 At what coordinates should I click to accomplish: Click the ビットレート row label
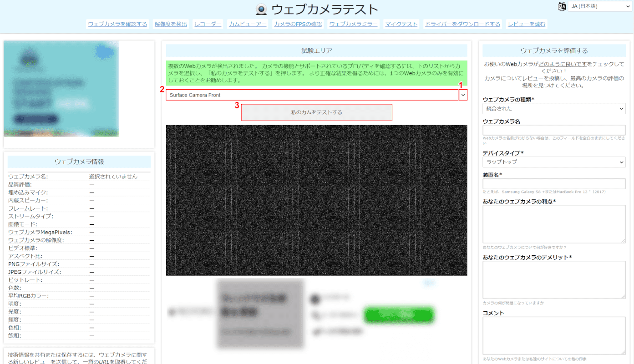25,280
